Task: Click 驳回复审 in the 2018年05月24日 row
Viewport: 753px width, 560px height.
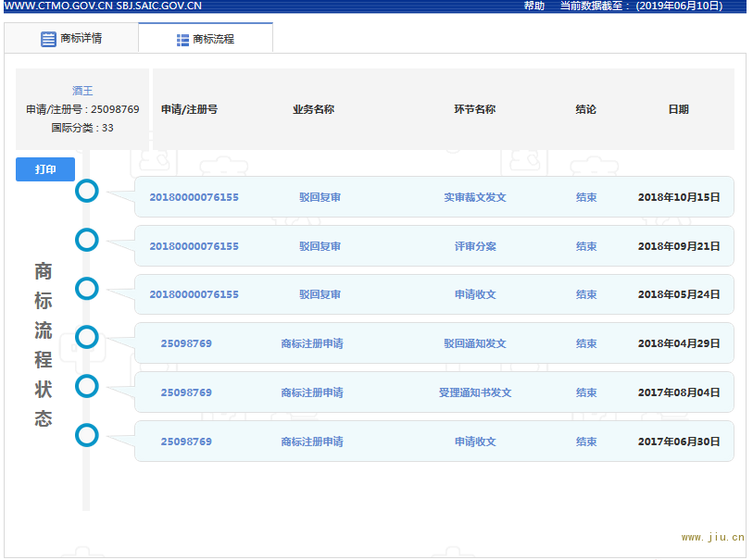Action: [x=320, y=294]
